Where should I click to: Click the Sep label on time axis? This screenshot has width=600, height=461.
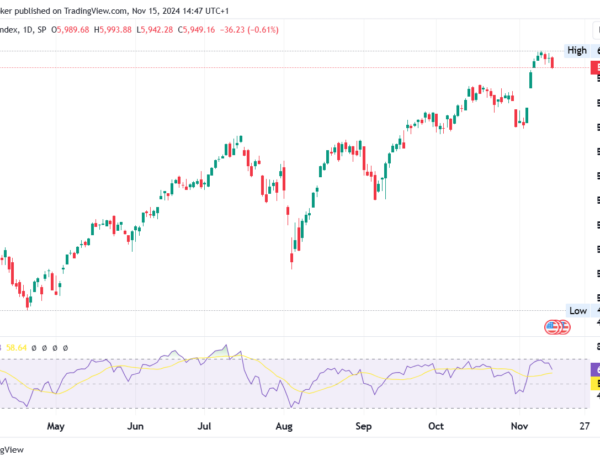[x=364, y=425]
